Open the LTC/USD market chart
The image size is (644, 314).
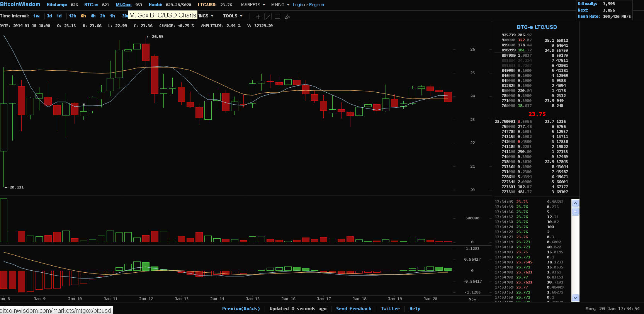pyautogui.click(x=215, y=5)
